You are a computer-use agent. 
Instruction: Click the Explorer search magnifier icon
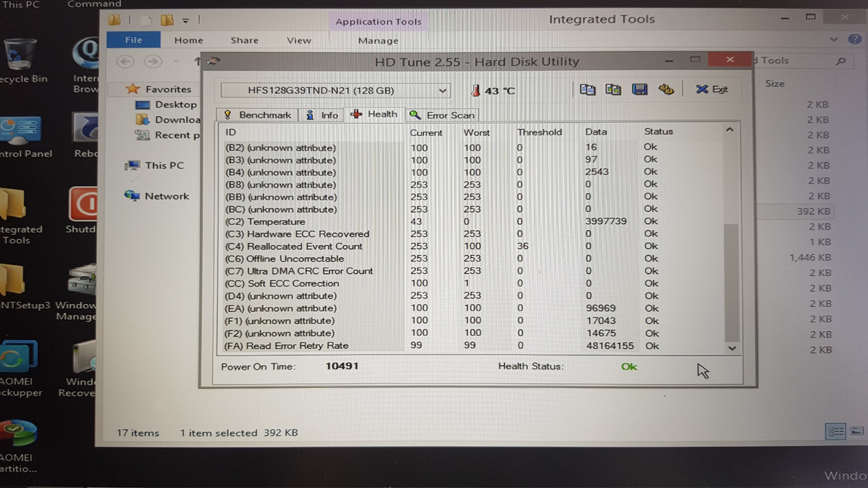coord(841,61)
